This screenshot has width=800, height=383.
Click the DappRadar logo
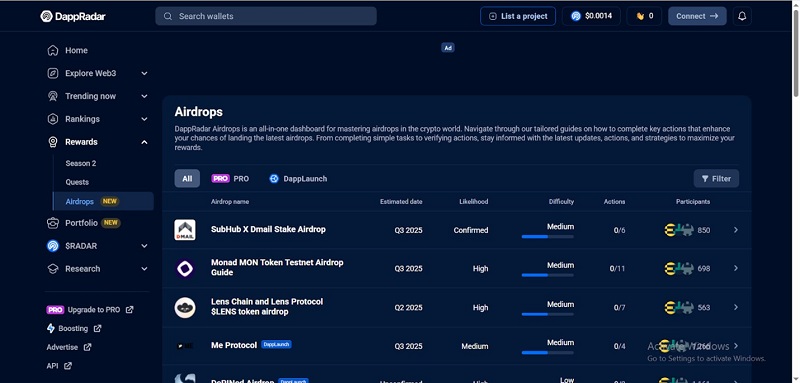pos(73,16)
